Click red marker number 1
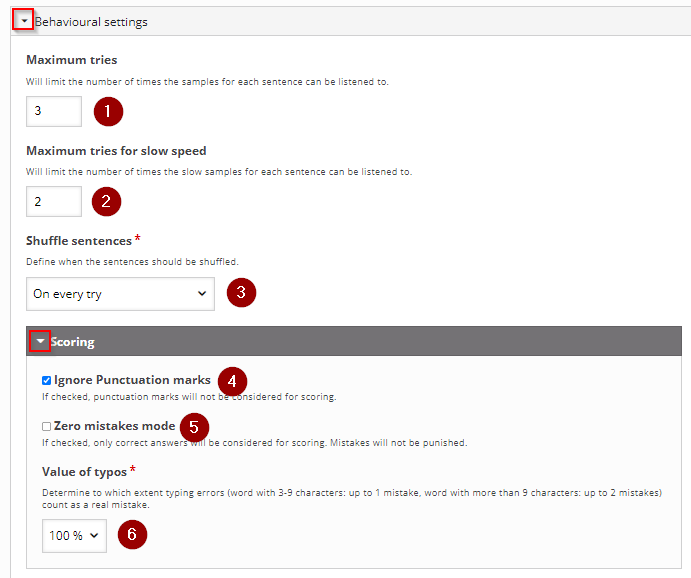 point(108,111)
